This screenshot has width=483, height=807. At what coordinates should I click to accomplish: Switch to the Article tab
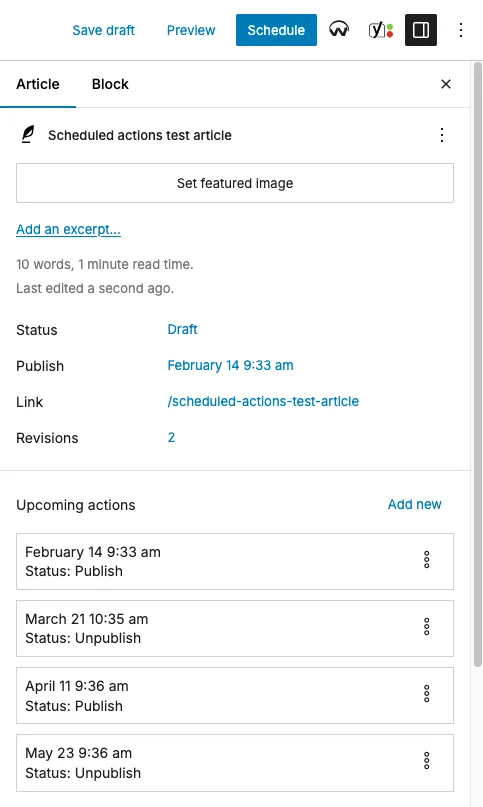(38, 84)
